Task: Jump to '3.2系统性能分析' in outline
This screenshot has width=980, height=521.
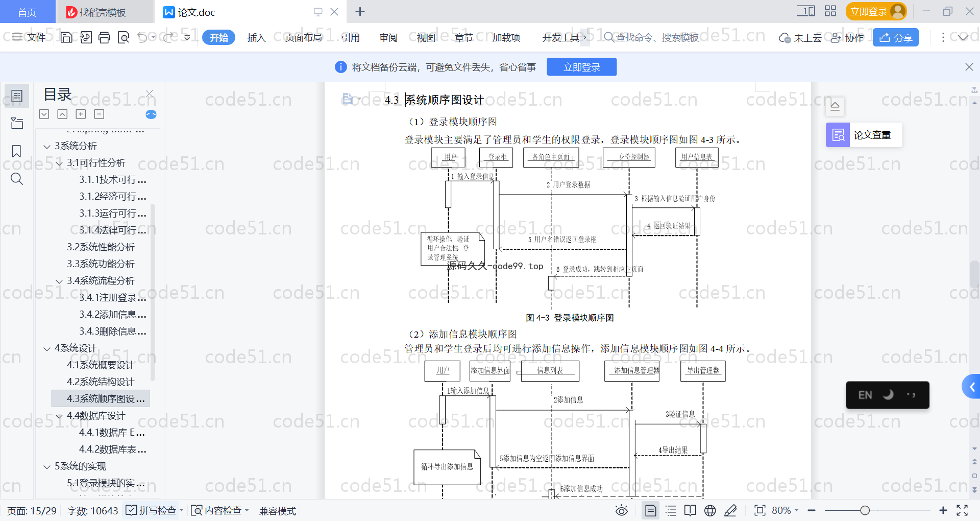Action: (x=101, y=247)
